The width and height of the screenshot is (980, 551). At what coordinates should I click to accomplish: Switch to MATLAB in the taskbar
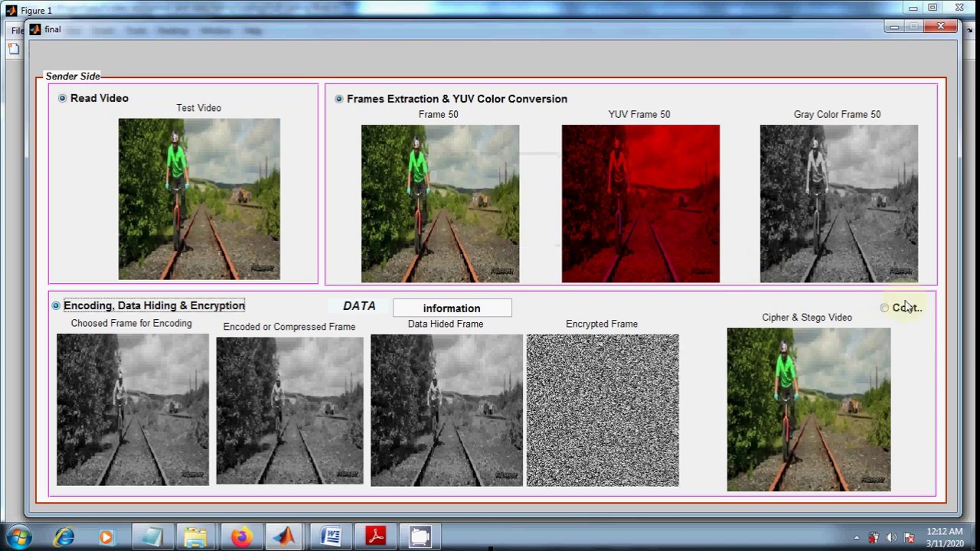tap(285, 537)
